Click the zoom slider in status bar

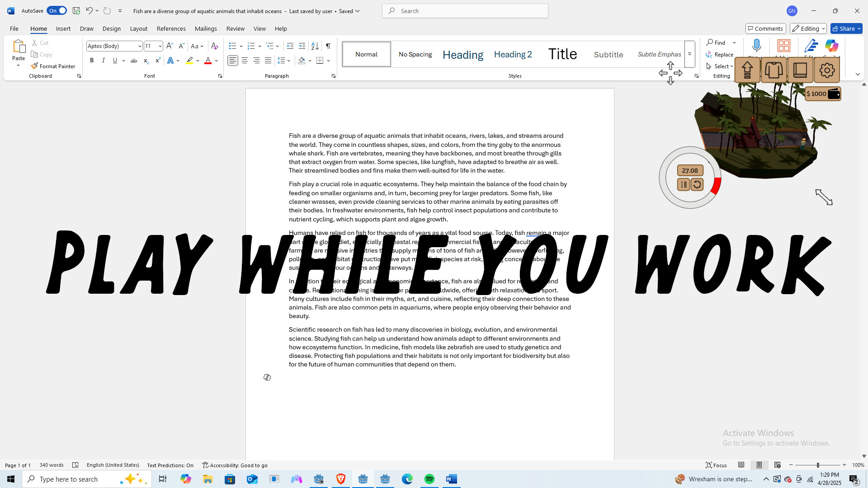tap(817, 465)
